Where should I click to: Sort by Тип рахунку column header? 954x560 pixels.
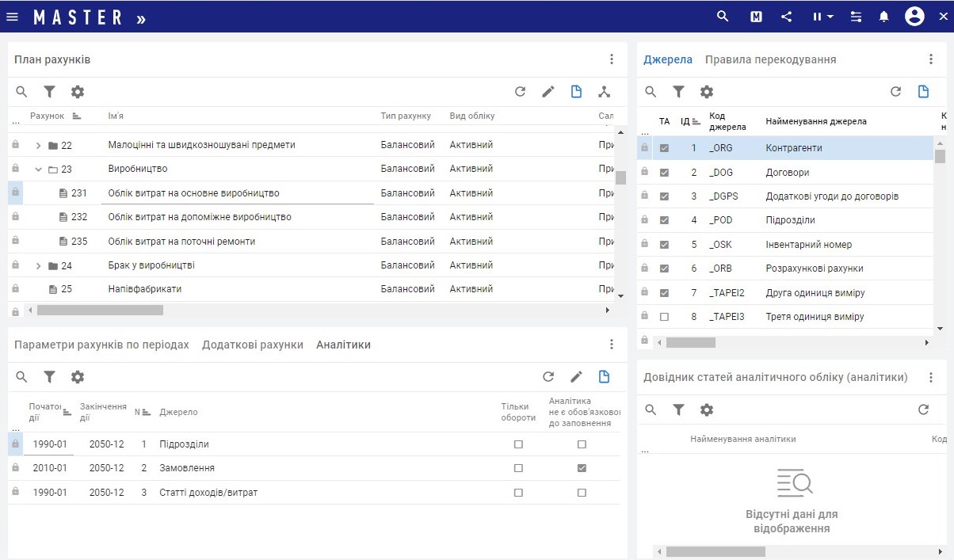(x=406, y=116)
